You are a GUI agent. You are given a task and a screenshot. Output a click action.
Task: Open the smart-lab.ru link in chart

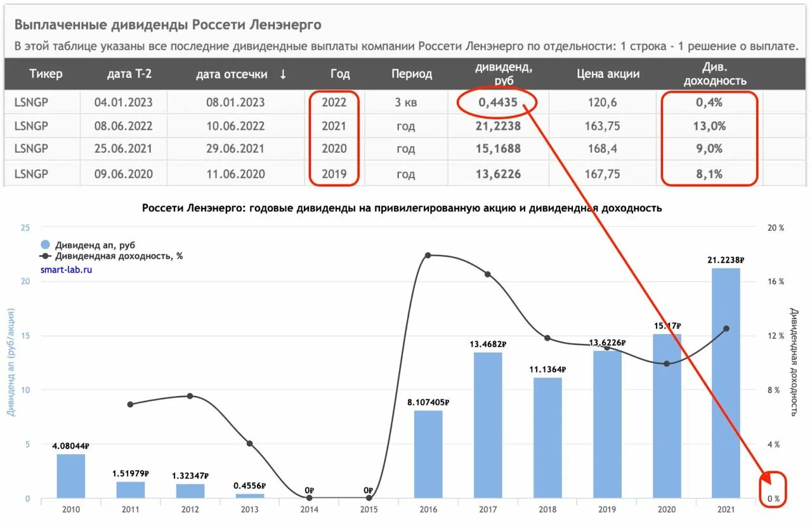click(x=66, y=270)
